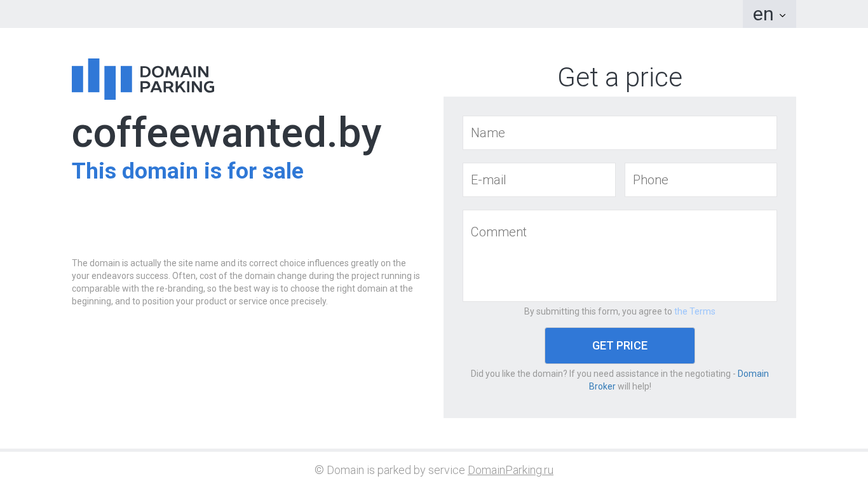Open the 'en' language selector
The height and width of the screenshot is (488, 868).
pyautogui.click(x=763, y=14)
